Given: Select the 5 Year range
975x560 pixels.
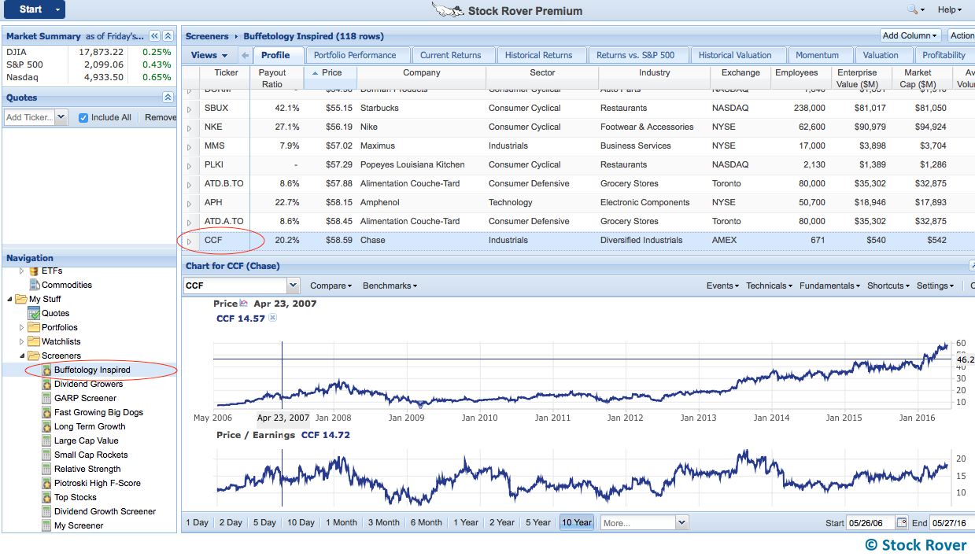Looking at the screenshot, I should click(x=538, y=522).
